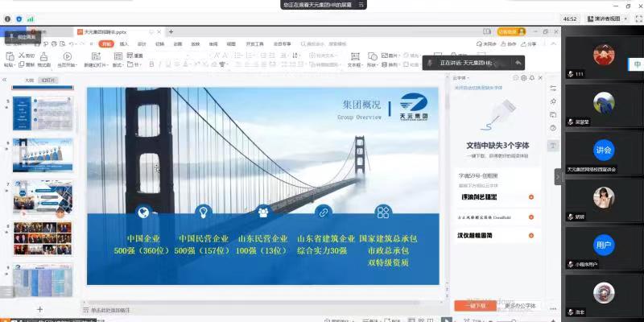Viewport: 644px width, 322px height.
Task: Click the orange 一键下载 button
Action: click(476, 306)
